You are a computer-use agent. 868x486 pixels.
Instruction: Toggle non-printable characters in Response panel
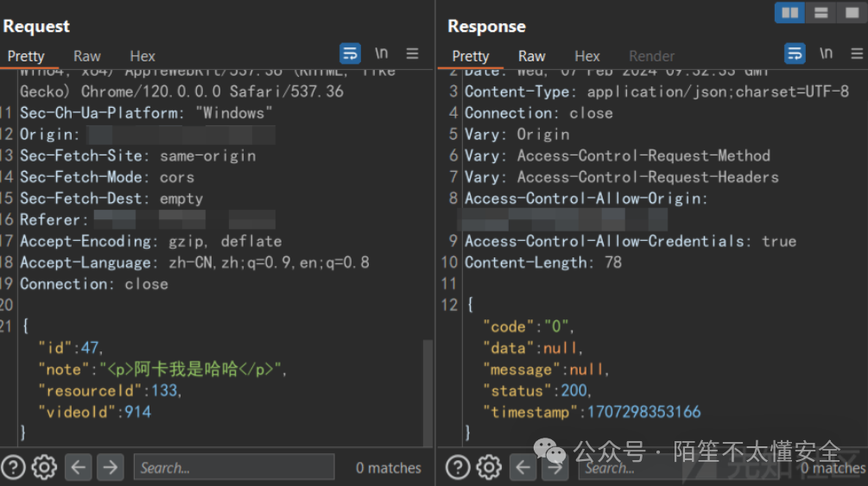826,54
